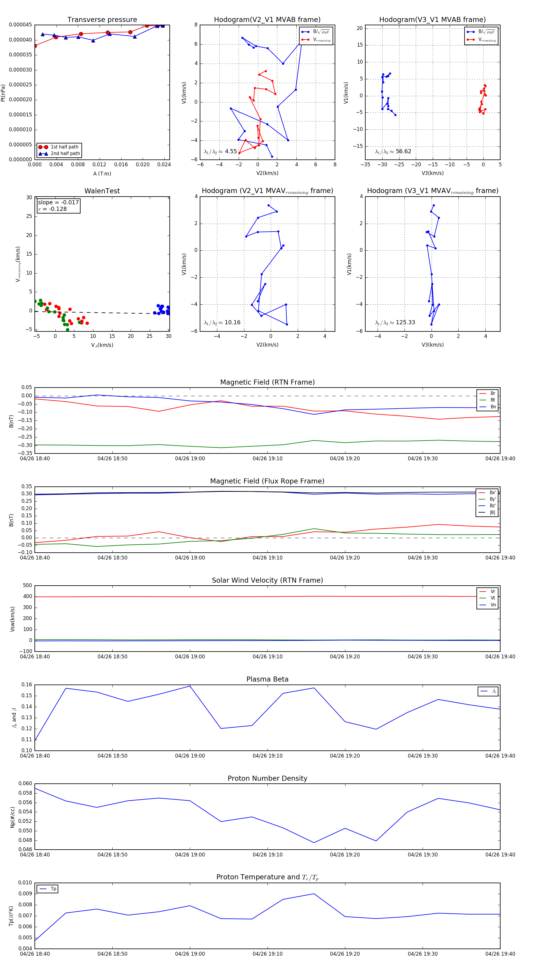
Task: Click the "A (T·m)" x-axis label
Action: pyautogui.click(x=102, y=174)
